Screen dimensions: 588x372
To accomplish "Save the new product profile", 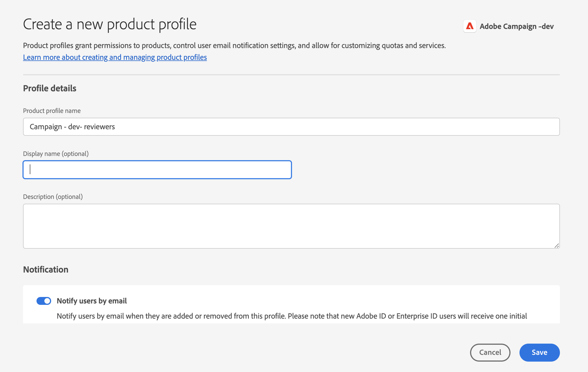I will tap(539, 352).
